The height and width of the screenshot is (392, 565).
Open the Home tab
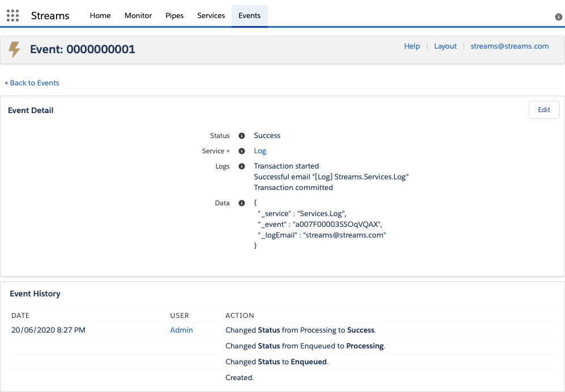(x=100, y=15)
